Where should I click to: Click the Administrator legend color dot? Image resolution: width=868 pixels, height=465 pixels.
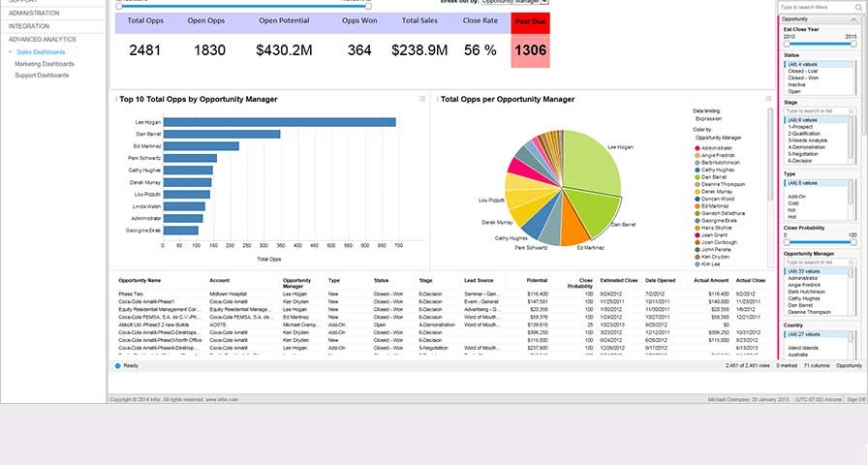697,148
